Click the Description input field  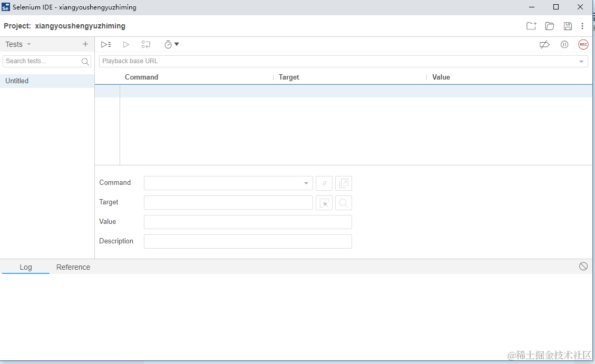point(248,242)
